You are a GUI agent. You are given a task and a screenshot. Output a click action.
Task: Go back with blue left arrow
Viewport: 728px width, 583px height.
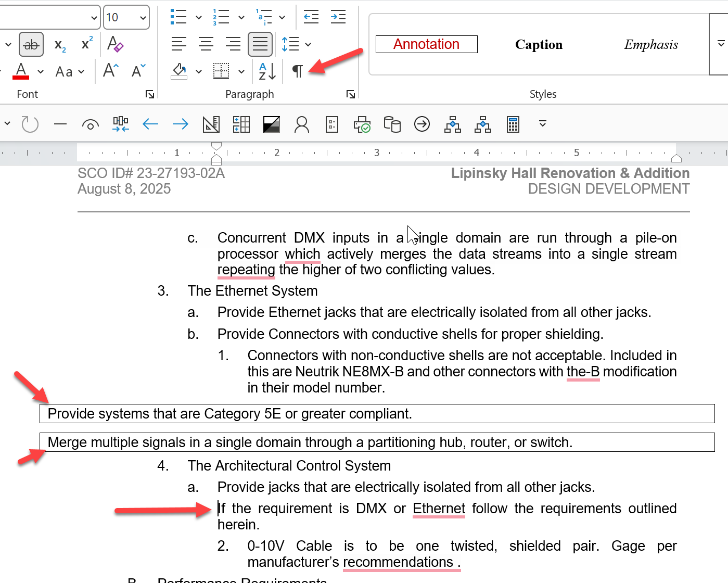pyautogui.click(x=150, y=124)
